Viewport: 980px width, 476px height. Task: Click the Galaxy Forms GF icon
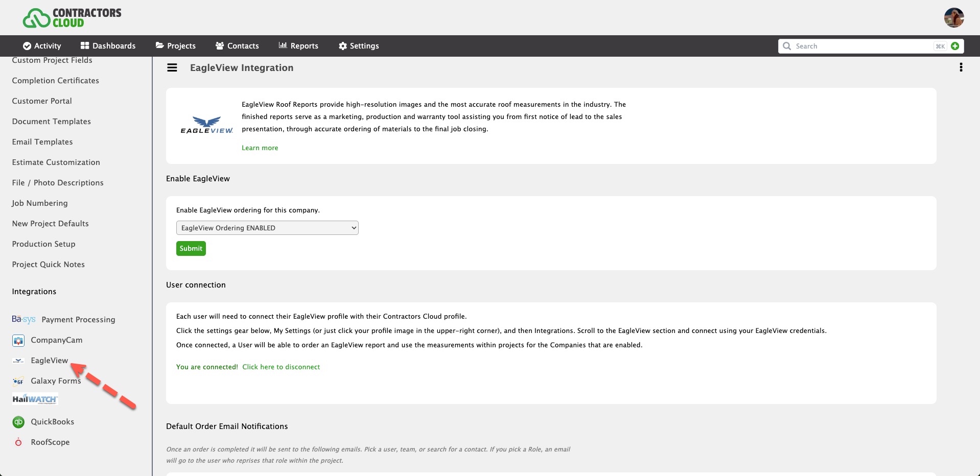18,381
